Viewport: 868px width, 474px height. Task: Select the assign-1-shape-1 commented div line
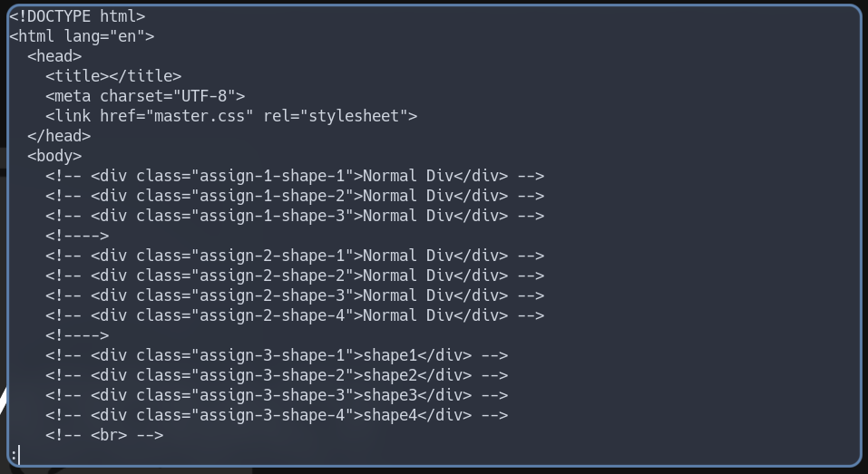[295, 176]
